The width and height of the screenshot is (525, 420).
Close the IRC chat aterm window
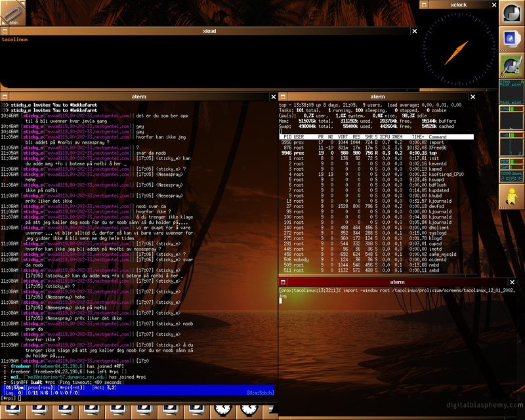click(273, 96)
